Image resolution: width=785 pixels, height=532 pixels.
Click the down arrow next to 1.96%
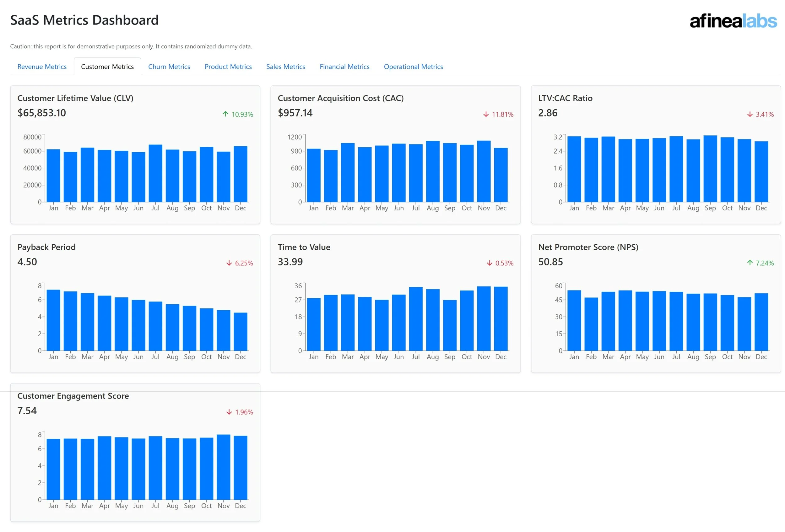[x=229, y=412]
